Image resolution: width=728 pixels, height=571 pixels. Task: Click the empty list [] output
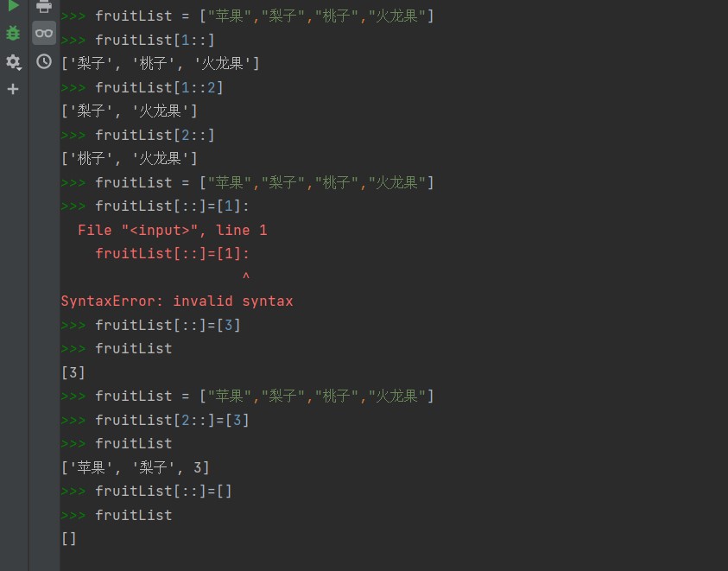point(69,538)
